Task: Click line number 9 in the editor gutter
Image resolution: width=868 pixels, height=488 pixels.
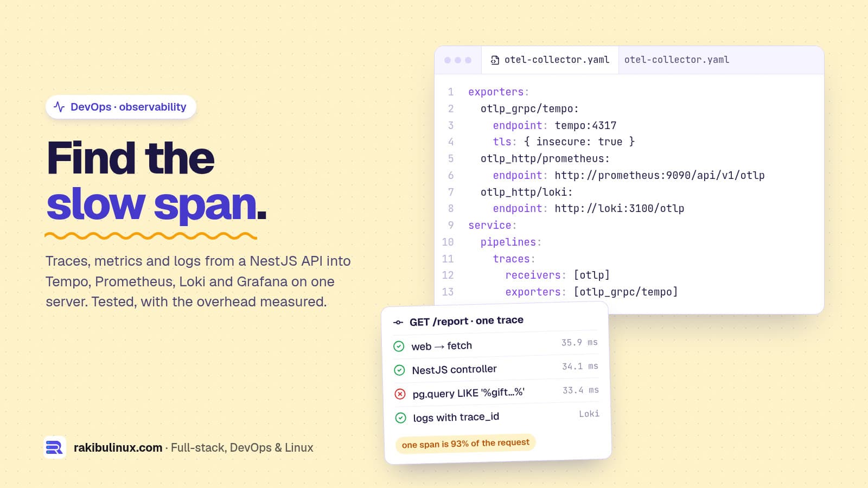Action: (451, 226)
